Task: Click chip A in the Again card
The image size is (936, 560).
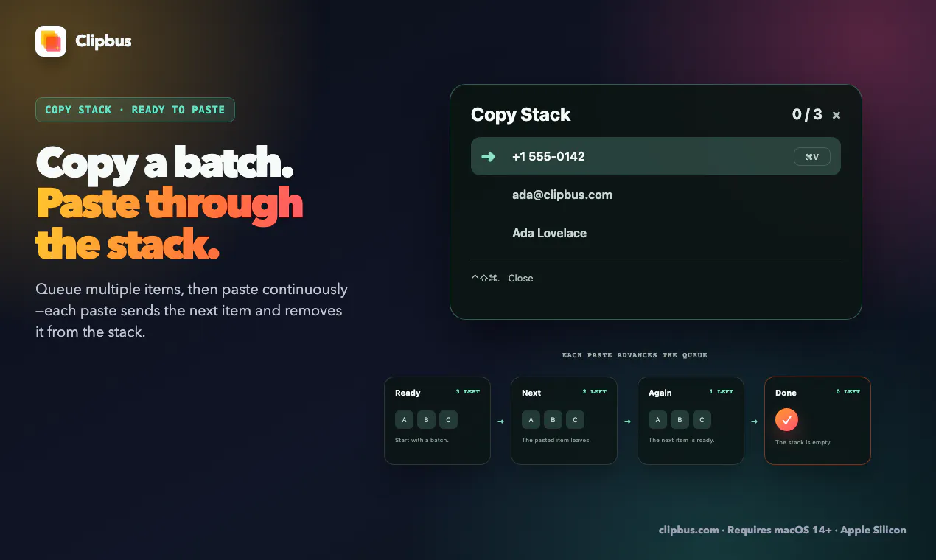Action: pyautogui.click(x=657, y=420)
